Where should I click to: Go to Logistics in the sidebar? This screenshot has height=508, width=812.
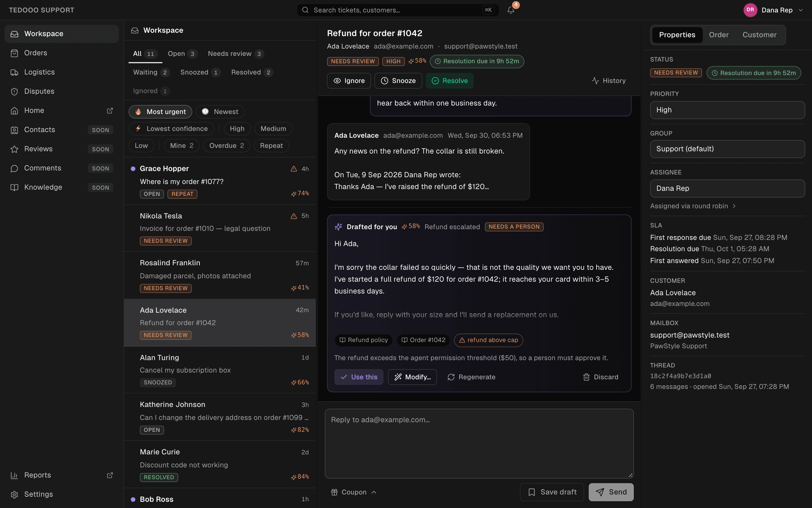(62, 72)
